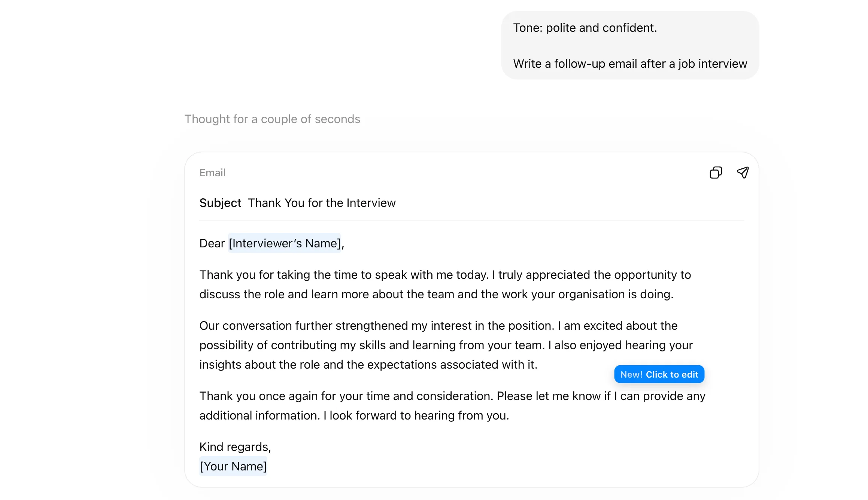This screenshot has height=500, width=868.
Task: Click the grey "Email" card label
Action: click(x=212, y=173)
